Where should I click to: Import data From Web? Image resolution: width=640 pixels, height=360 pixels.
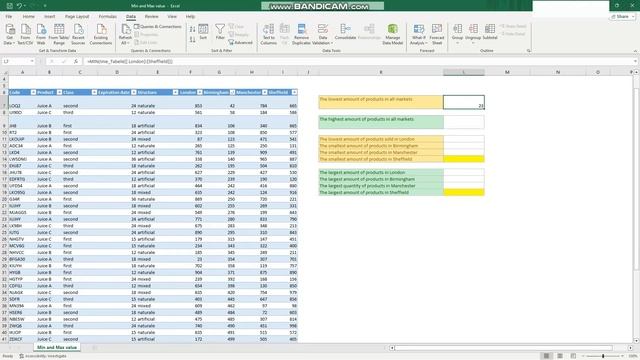click(41, 34)
